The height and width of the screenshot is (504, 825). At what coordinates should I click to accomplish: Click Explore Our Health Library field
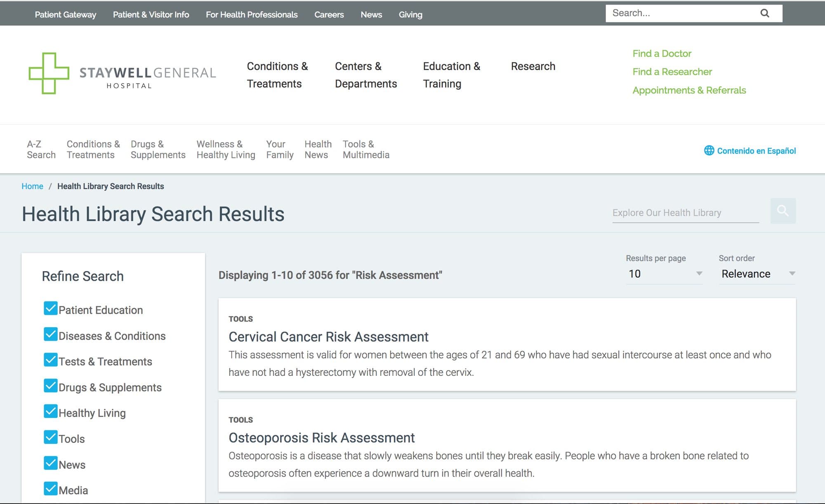point(686,213)
